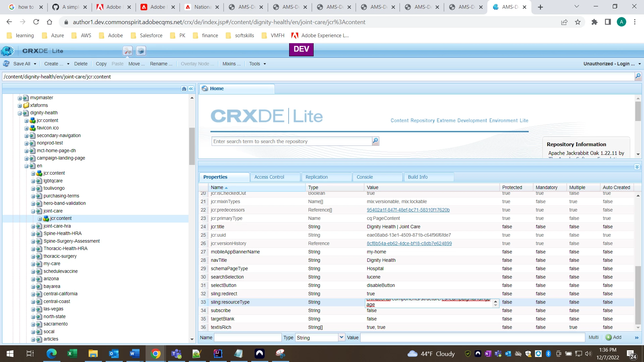Viewport: 644px width, 362px height.
Task: Expand the joint-care-hra tree node
Action: 33,226
